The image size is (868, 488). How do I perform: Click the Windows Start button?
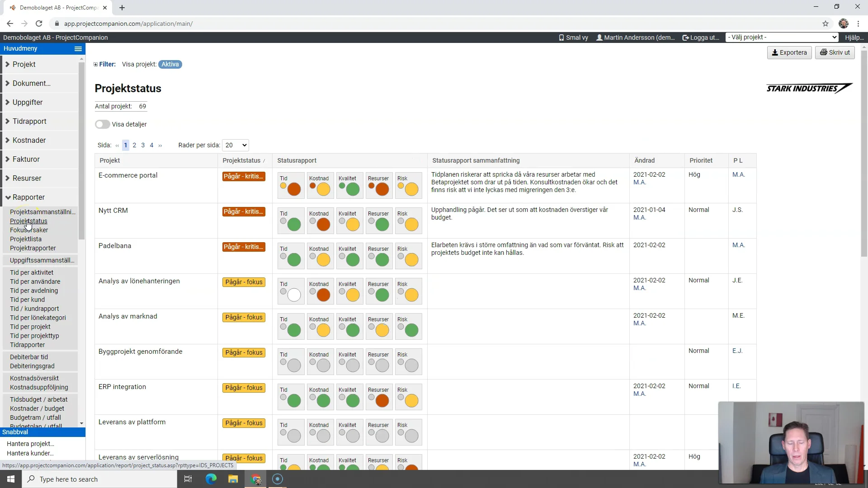[11, 479]
